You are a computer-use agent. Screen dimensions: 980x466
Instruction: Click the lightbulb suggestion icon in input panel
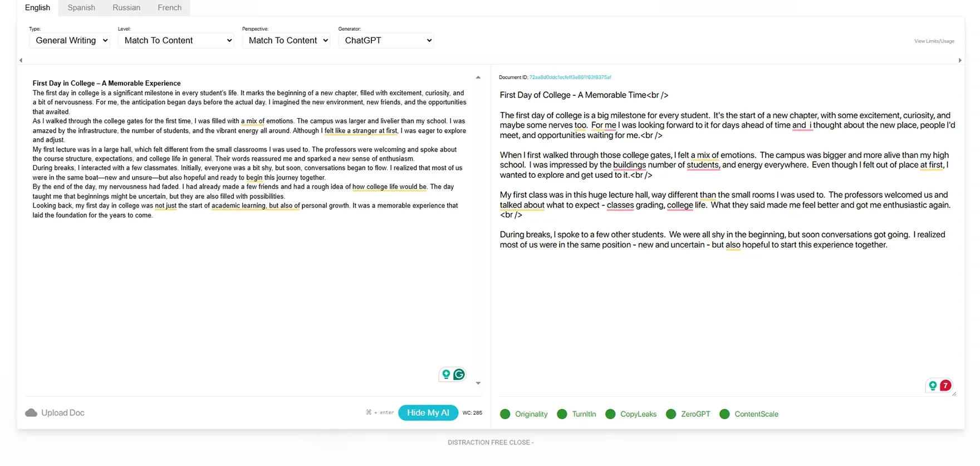[x=446, y=374]
